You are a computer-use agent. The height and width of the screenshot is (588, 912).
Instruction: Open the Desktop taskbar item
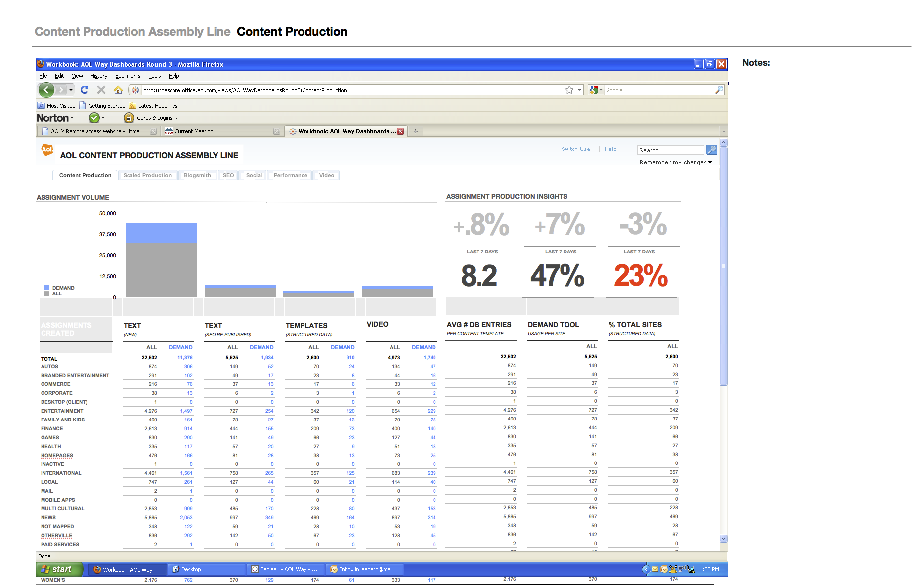pyautogui.click(x=206, y=569)
